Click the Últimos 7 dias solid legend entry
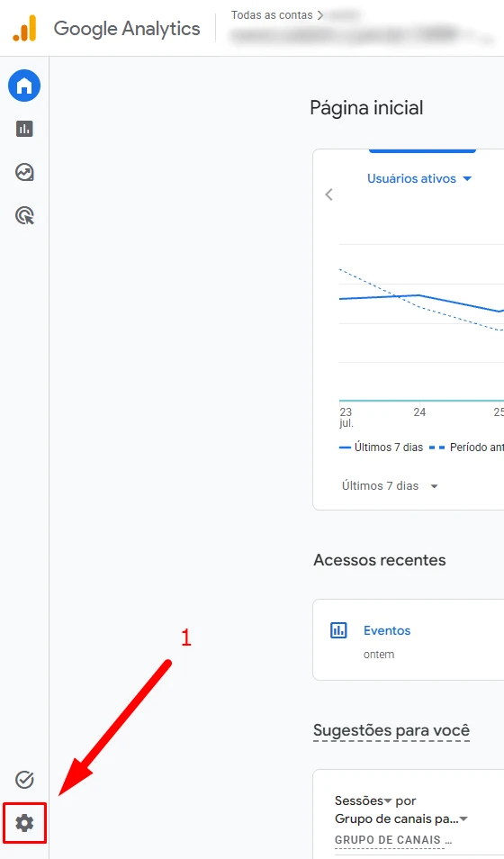 [x=382, y=448]
